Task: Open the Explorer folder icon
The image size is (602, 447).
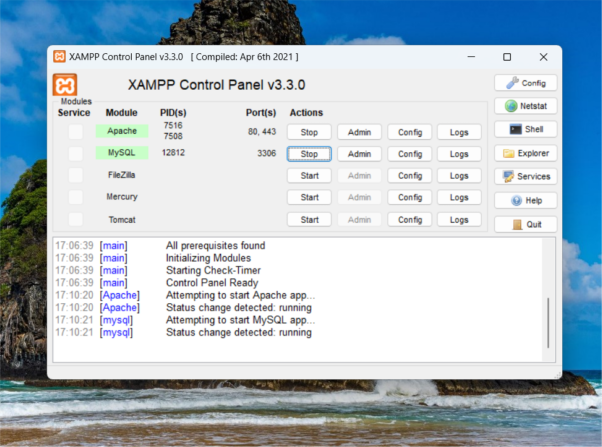Action: tap(526, 153)
